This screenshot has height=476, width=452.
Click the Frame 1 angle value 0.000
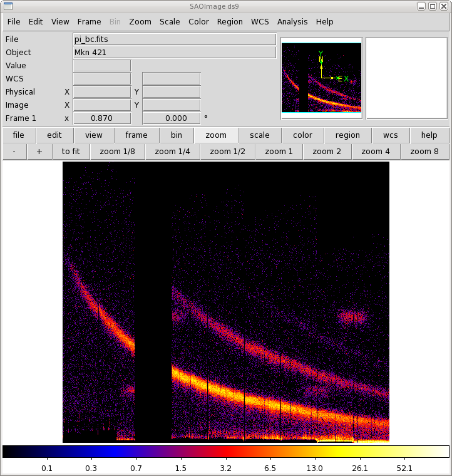172,118
